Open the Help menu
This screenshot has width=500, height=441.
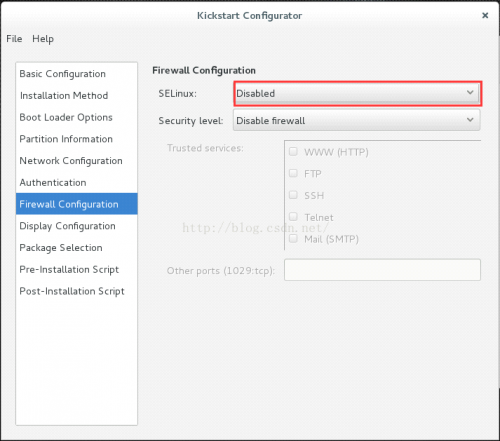pos(43,39)
